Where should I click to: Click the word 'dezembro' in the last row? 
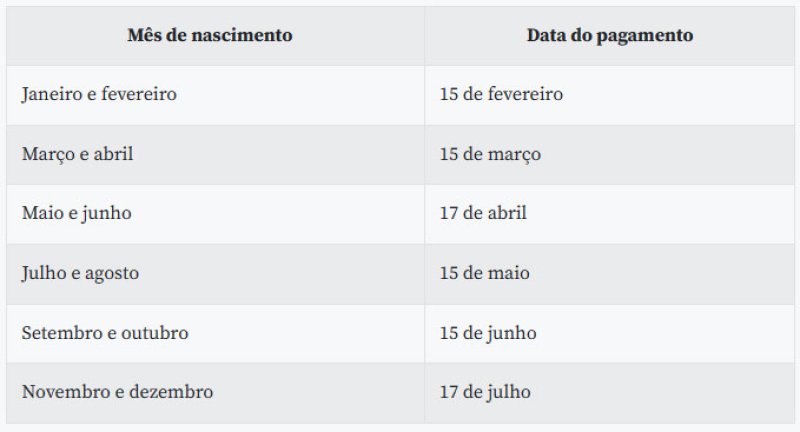coord(171,392)
